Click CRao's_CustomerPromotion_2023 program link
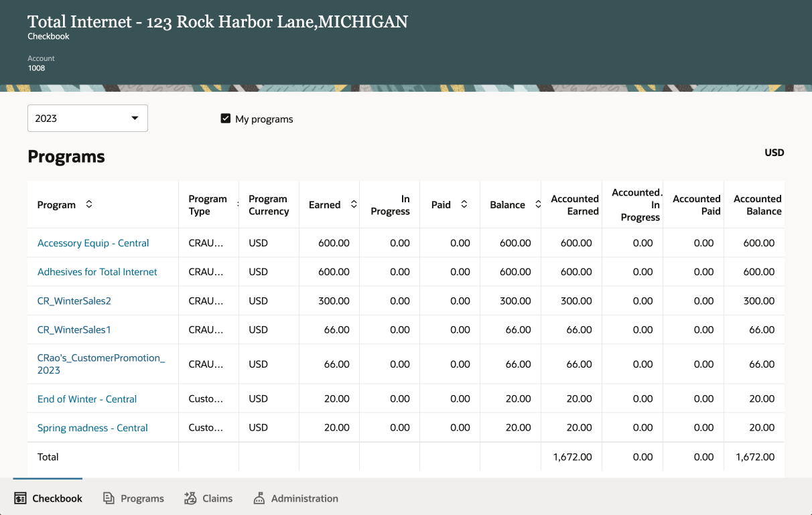Viewport: 812px width, 515px height. pyautogui.click(x=101, y=364)
